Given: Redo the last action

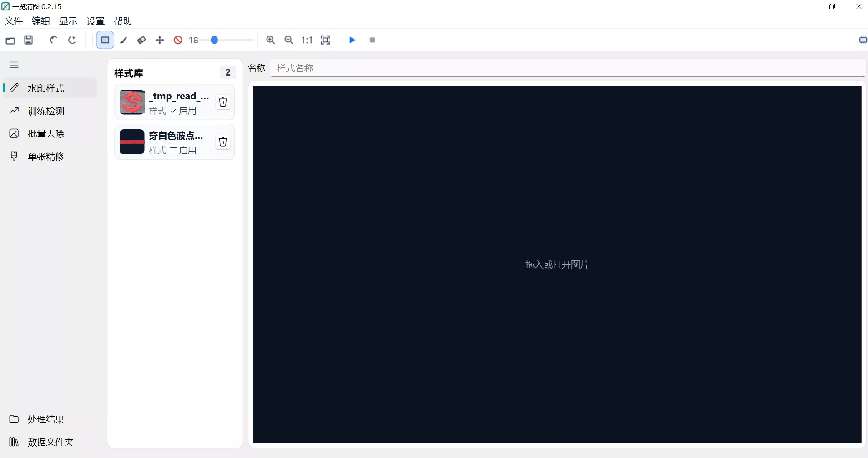Looking at the screenshot, I should pyautogui.click(x=72, y=40).
